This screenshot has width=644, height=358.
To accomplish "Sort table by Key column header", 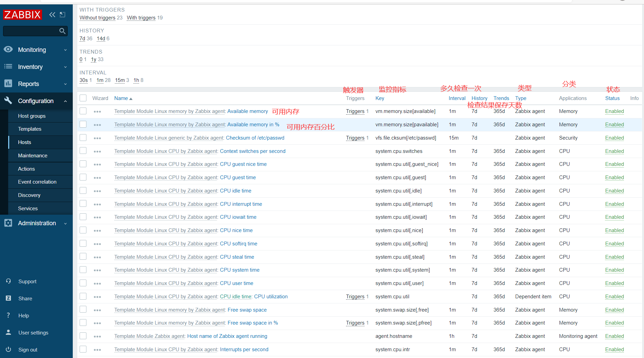I will pyautogui.click(x=380, y=98).
